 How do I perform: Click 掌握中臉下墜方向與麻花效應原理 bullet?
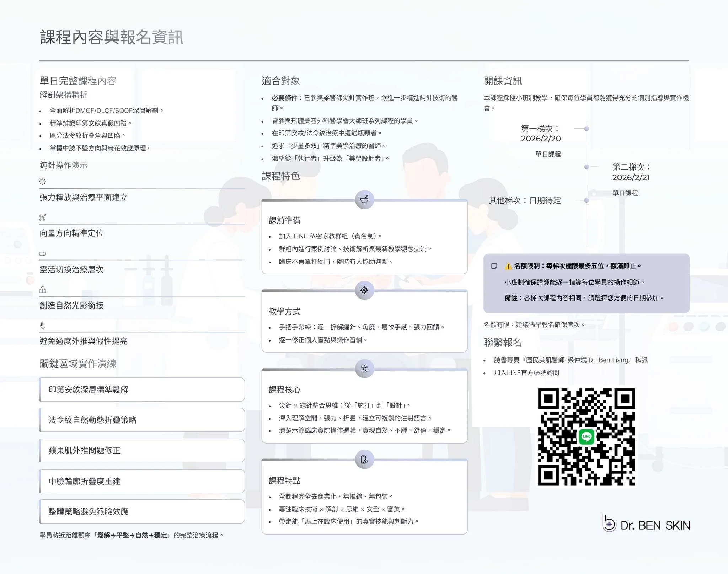[101, 148]
